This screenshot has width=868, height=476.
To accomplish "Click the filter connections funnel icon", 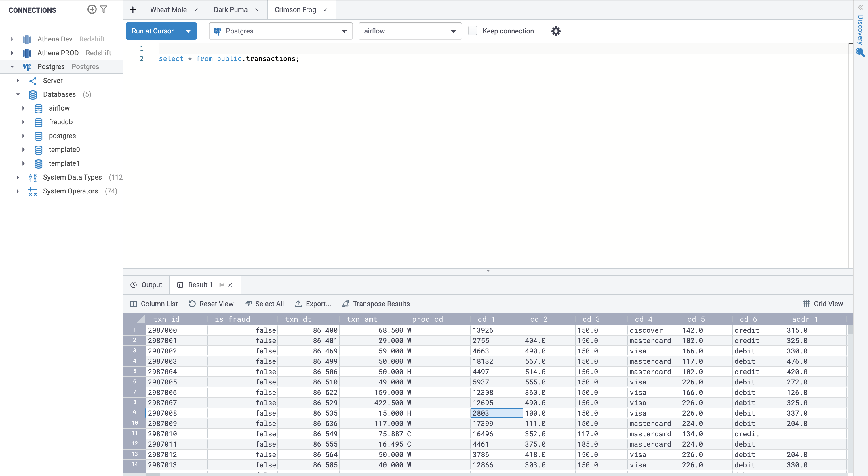I will coord(104,9).
